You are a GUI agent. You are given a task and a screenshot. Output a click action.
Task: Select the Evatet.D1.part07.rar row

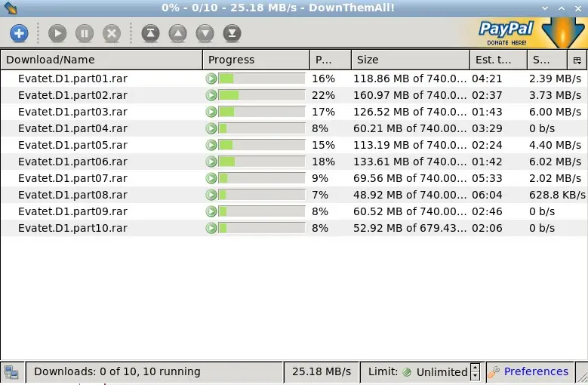coord(294,178)
